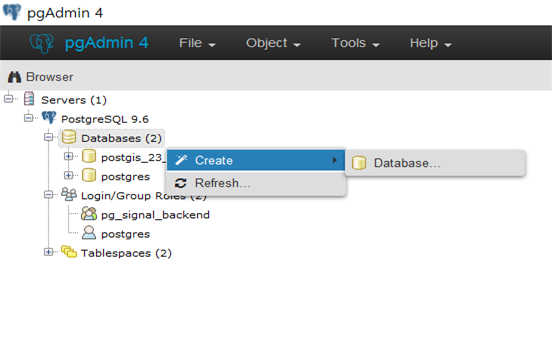552x361 pixels.
Task: Collapse the Databases (2) node
Action: point(49,137)
